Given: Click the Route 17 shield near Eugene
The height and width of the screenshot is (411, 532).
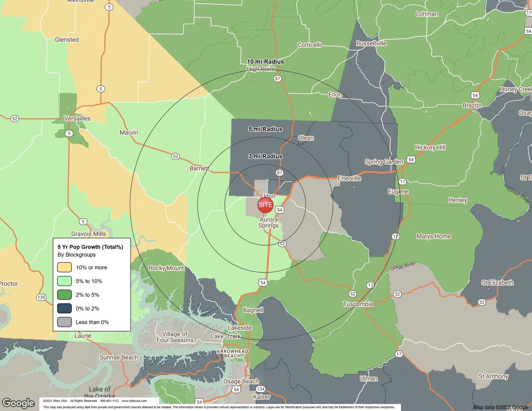Looking at the screenshot, I should coord(402,181).
